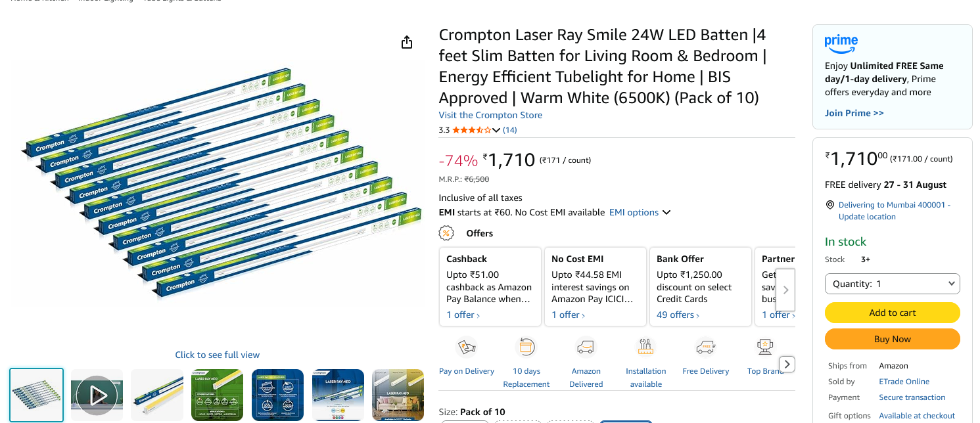Click the delivery location pin icon
Screen dimensions: 980x423
pyautogui.click(x=829, y=205)
